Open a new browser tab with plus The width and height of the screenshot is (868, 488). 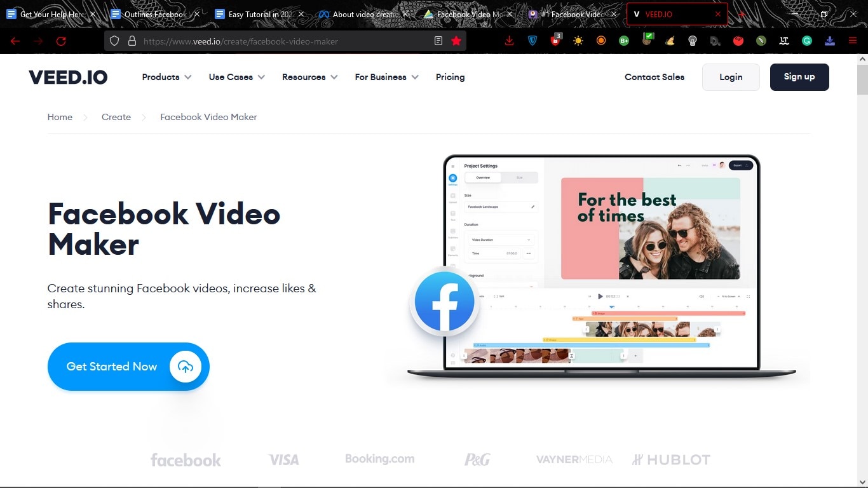pos(741,14)
